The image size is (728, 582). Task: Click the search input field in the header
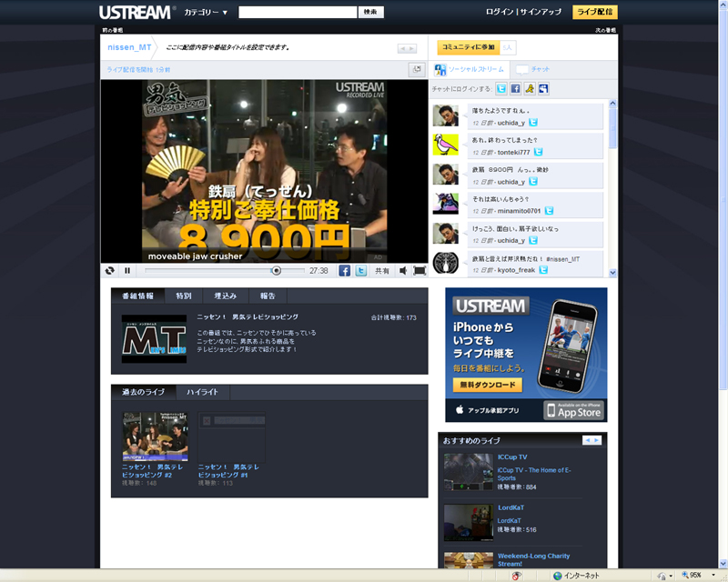click(x=298, y=13)
